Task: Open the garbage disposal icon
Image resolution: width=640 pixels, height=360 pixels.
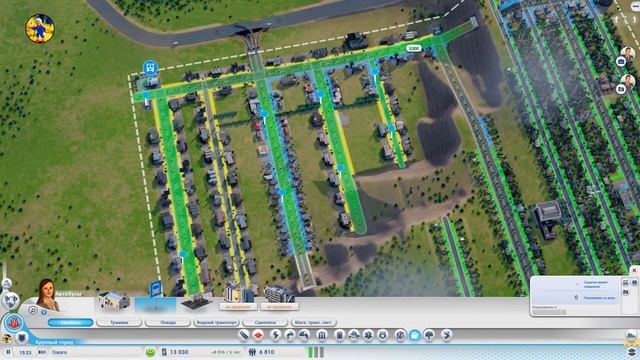Action: click(x=339, y=335)
